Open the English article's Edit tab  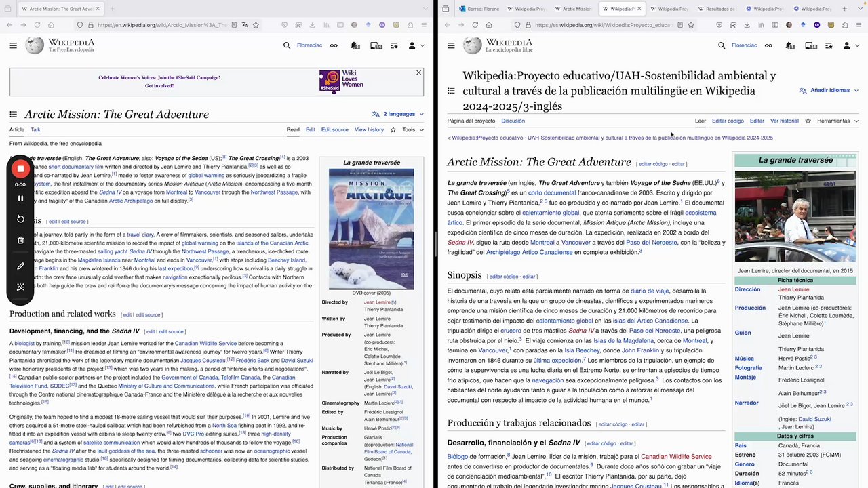[310, 129]
